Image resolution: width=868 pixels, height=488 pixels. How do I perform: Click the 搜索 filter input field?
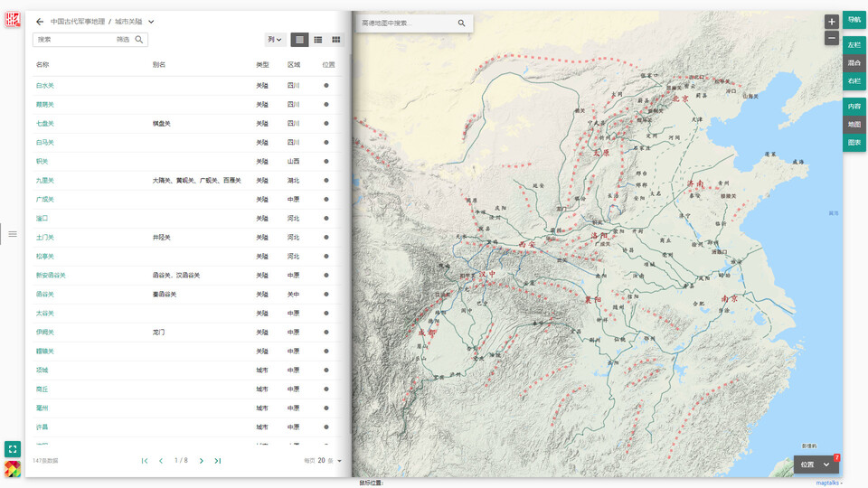[x=74, y=40]
